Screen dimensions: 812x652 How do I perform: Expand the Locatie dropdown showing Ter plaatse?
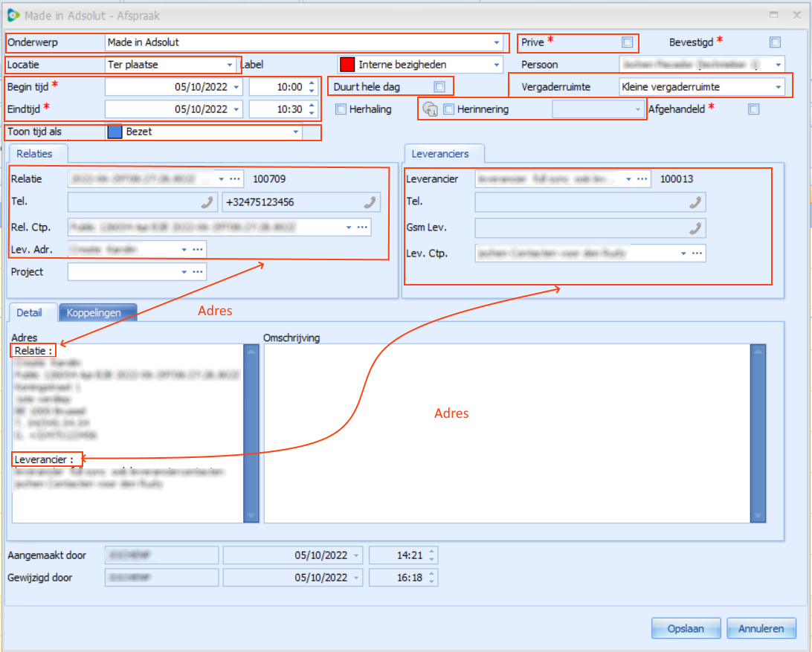230,65
